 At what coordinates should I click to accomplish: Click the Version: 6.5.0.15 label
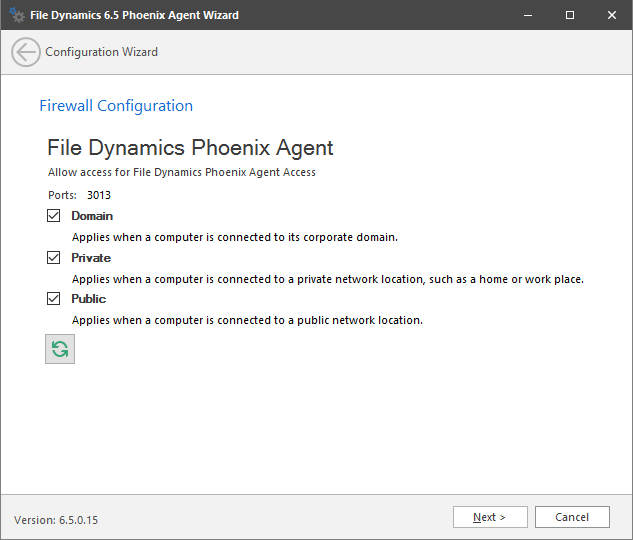pos(56,520)
